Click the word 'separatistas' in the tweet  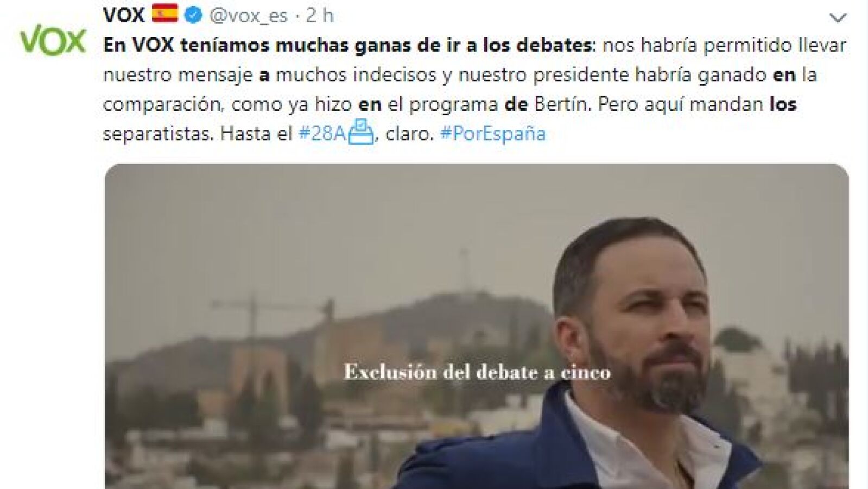pos(158,134)
